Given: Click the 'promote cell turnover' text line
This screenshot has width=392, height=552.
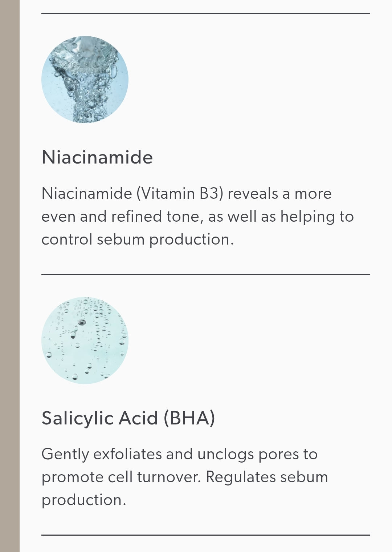Looking at the screenshot, I should pyautogui.click(x=185, y=477).
